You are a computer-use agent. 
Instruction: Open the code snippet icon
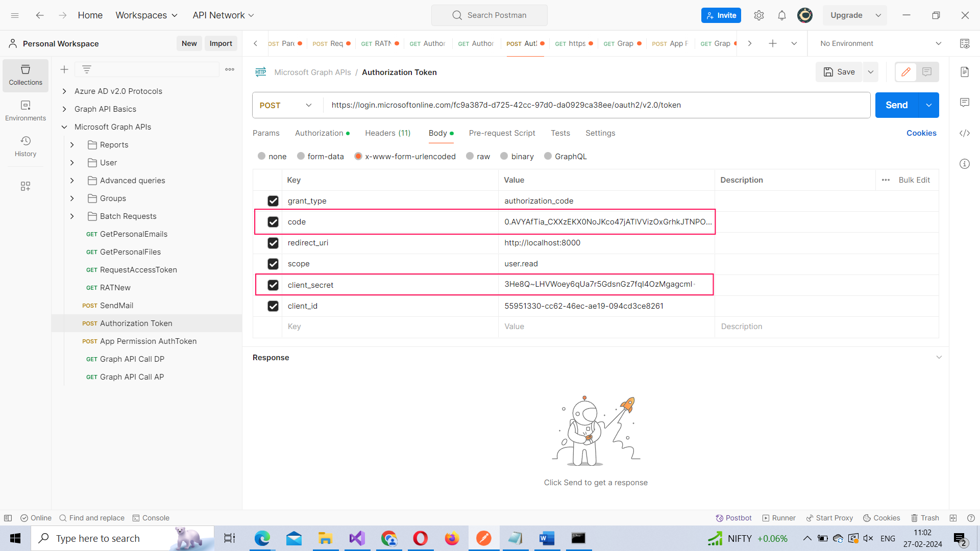pyautogui.click(x=965, y=133)
